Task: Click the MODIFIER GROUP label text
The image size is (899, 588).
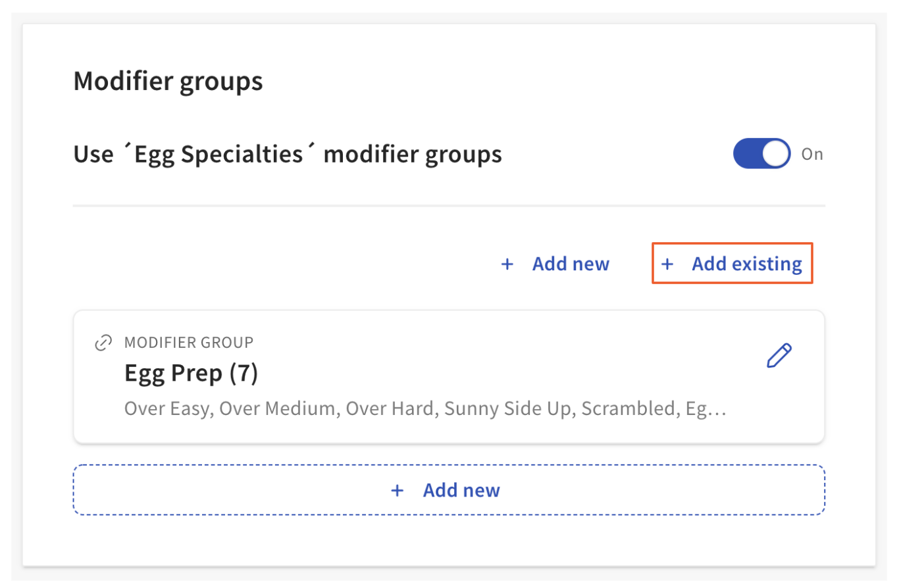Action: click(189, 342)
